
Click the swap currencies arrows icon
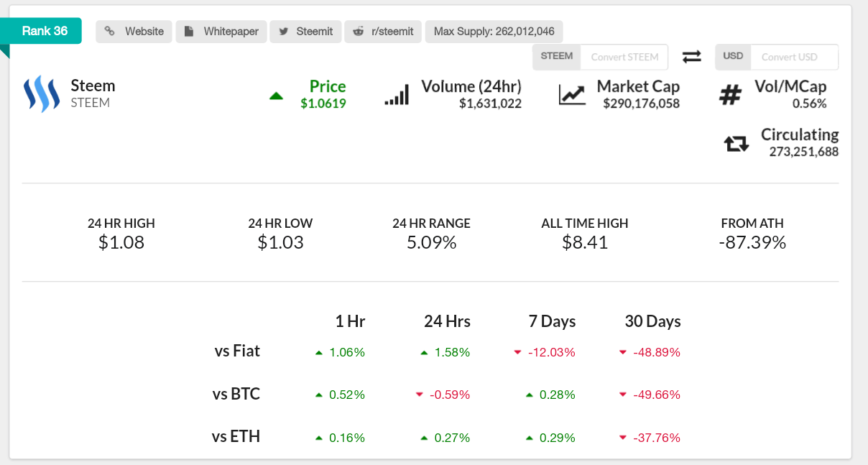click(x=691, y=57)
